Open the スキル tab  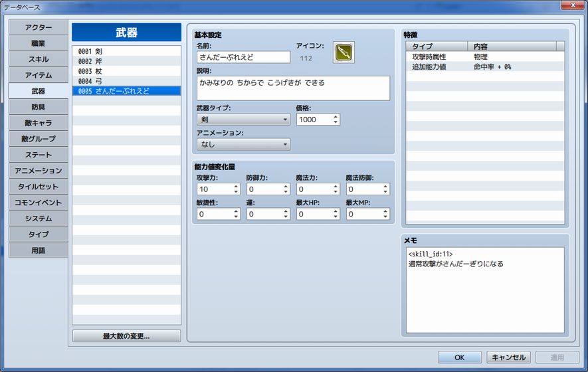(x=39, y=59)
